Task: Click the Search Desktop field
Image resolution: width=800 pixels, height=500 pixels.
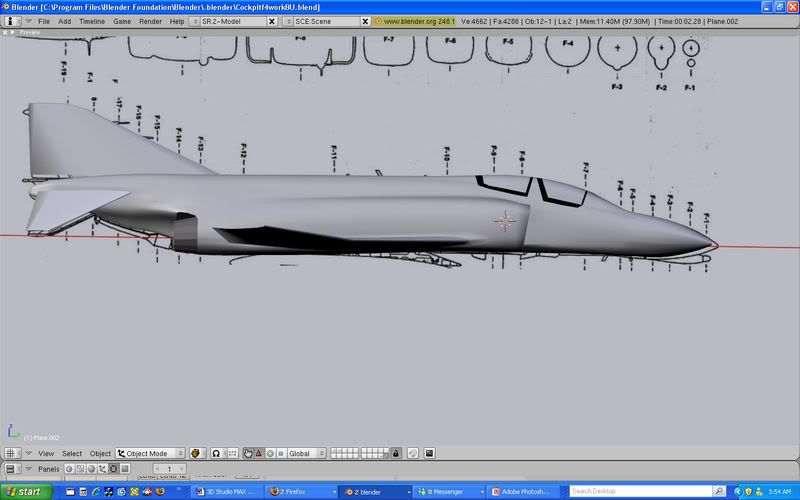Action: tap(640, 491)
